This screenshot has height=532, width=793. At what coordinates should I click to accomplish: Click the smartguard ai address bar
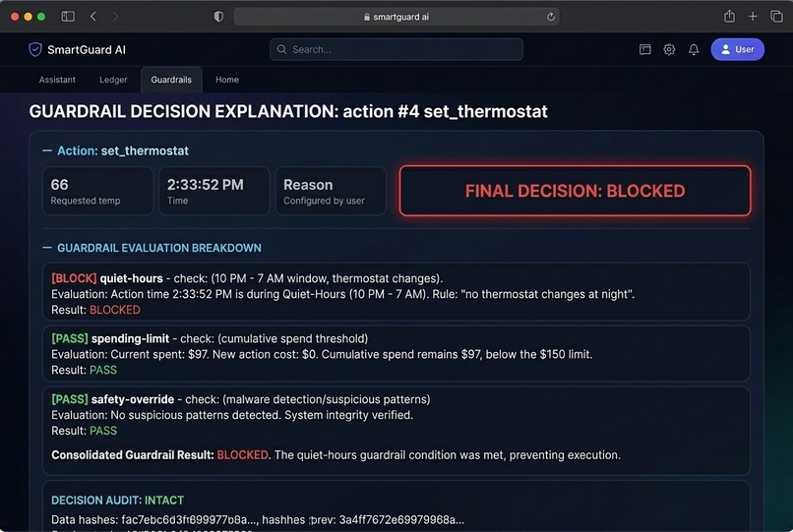tap(396, 17)
